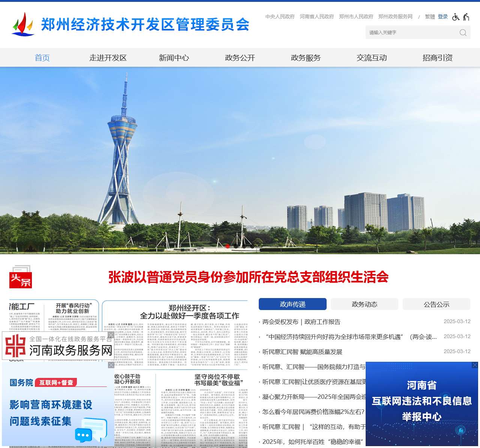Open the 河南政务服务网 floating banner
480x448 pixels.
tap(58, 346)
